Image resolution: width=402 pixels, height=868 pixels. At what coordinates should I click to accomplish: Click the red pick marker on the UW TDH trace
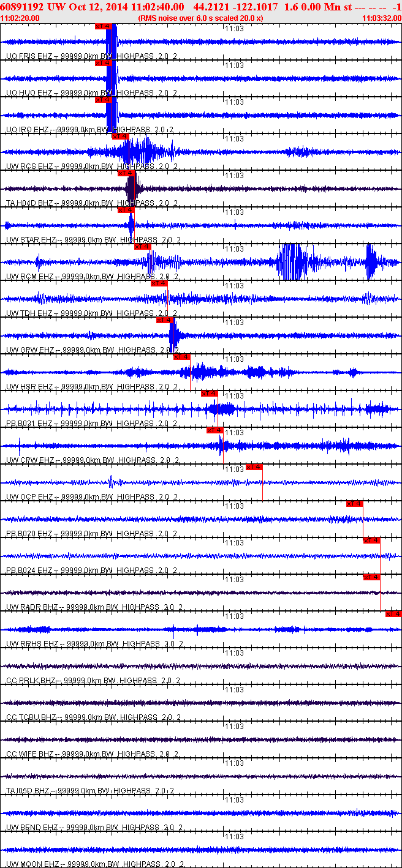click(159, 283)
